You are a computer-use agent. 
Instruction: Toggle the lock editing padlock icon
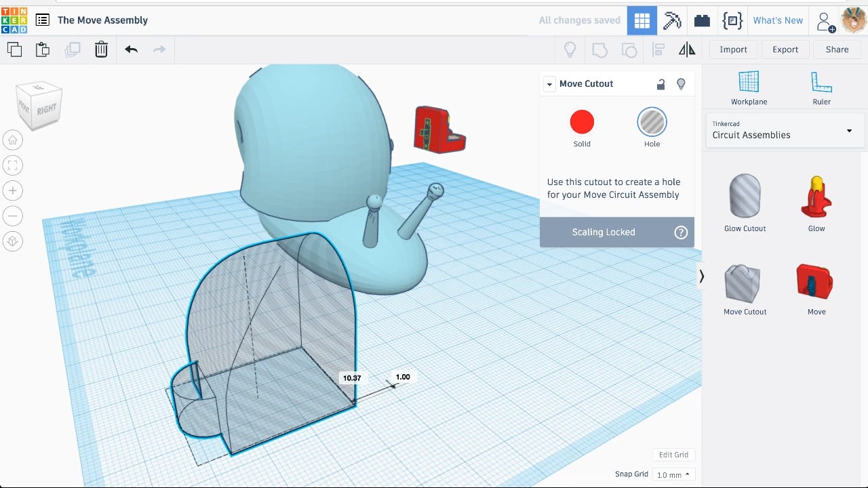(x=660, y=84)
